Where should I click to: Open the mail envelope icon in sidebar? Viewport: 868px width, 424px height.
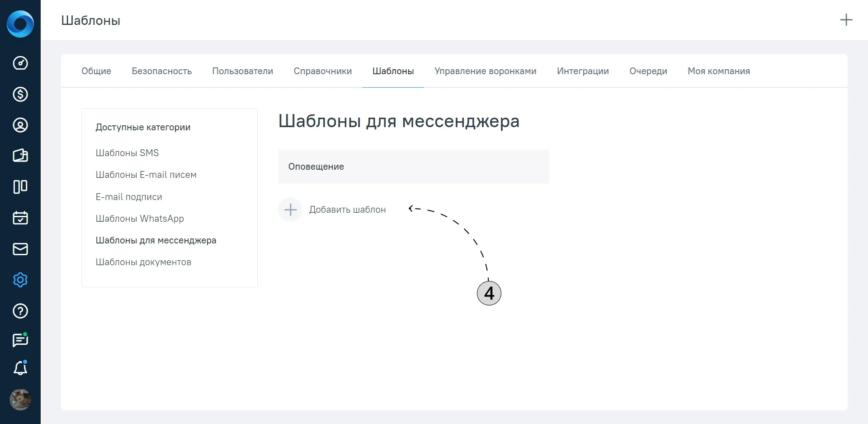pos(20,249)
